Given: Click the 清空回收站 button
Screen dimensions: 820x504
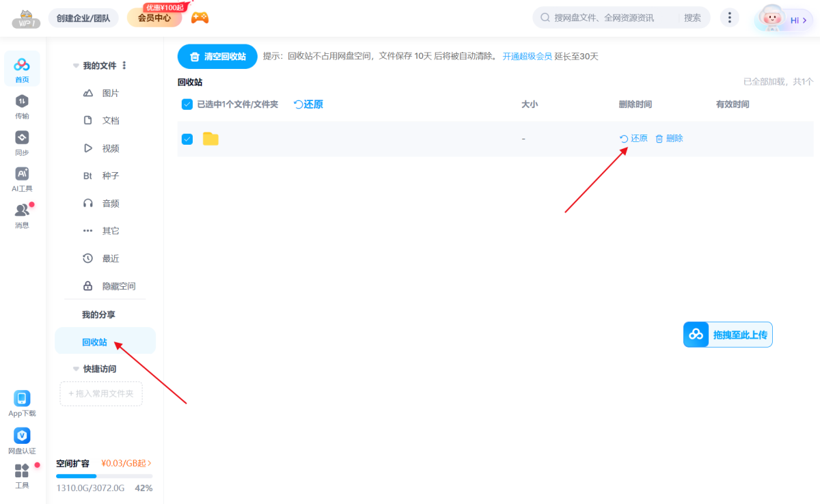Looking at the screenshot, I should point(217,57).
